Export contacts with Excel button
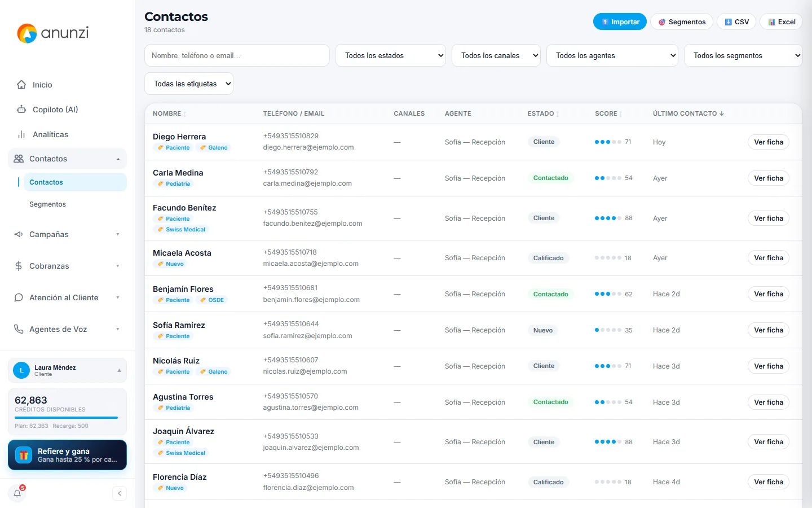Viewport: 812px width, 508px height. coord(781,21)
